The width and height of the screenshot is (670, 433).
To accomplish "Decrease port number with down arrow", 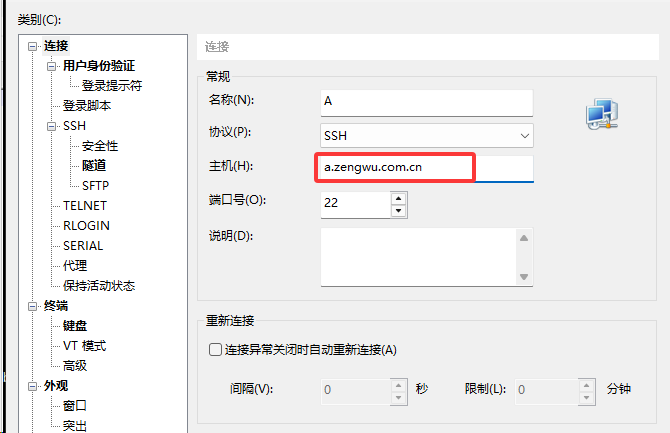I will (399, 210).
